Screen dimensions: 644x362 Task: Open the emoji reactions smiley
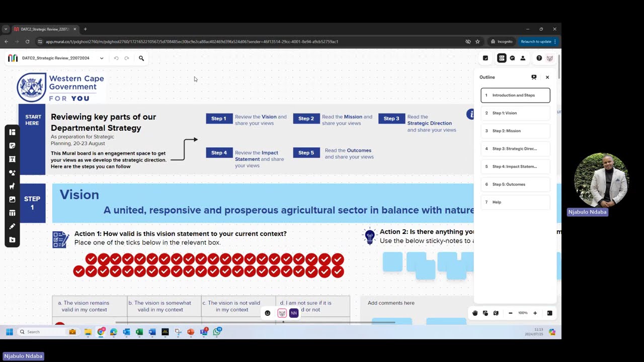pyautogui.click(x=268, y=313)
